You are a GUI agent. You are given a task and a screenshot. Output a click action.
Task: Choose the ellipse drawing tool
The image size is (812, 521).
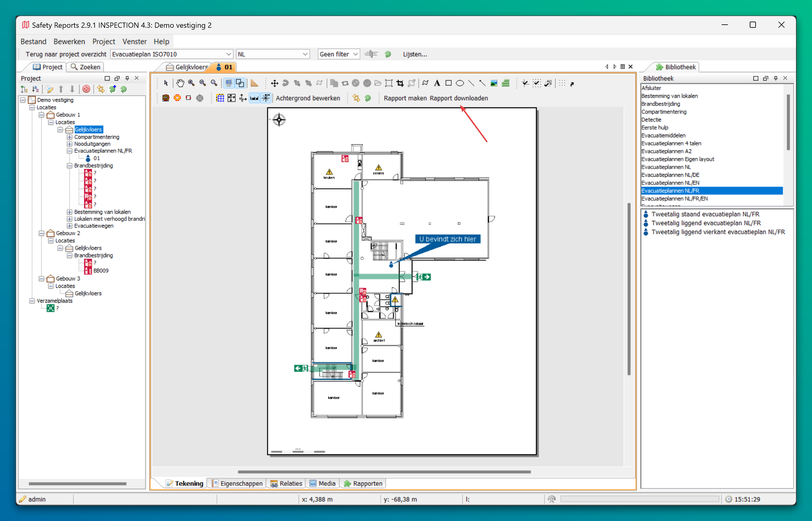459,83
